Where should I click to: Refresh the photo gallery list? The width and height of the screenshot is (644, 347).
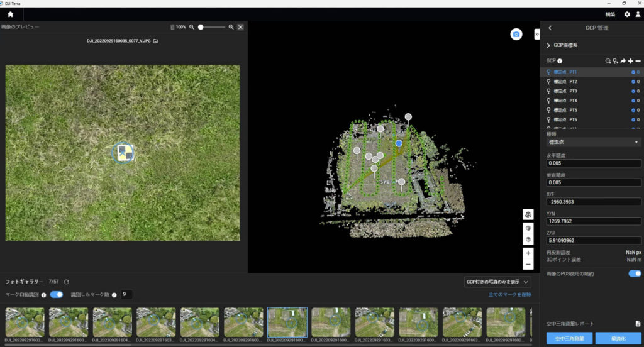pyautogui.click(x=67, y=282)
